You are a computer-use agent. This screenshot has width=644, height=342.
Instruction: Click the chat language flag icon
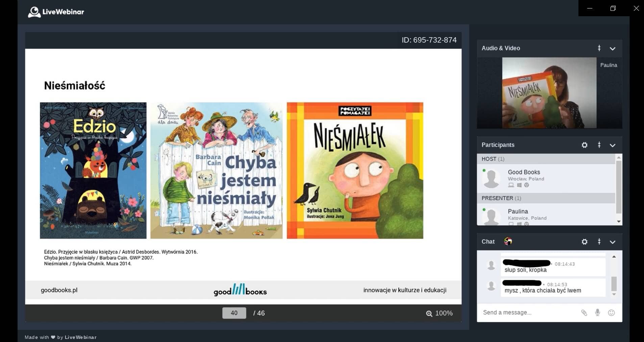point(508,241)
